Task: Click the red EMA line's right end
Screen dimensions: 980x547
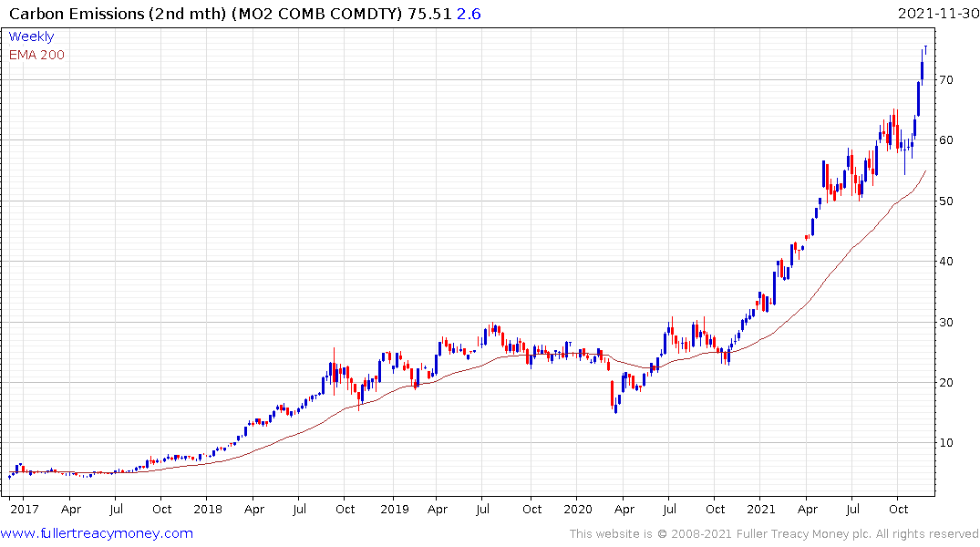Action: pyautogui.click(x=925, y=170)
